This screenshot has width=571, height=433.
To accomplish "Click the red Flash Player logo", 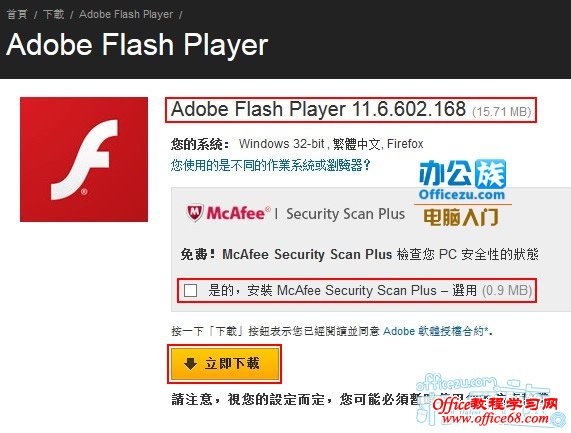I will (x=84, y=159).
